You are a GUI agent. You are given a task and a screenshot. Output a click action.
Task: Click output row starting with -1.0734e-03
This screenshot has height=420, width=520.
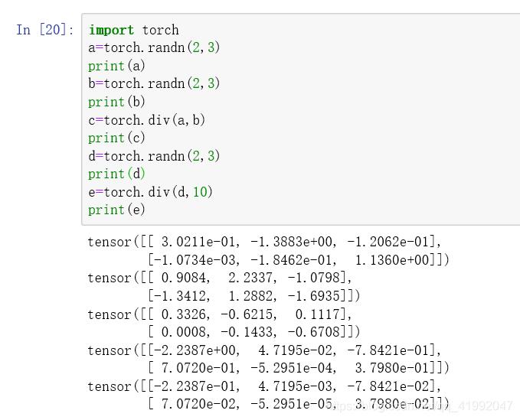click(299, 260)
